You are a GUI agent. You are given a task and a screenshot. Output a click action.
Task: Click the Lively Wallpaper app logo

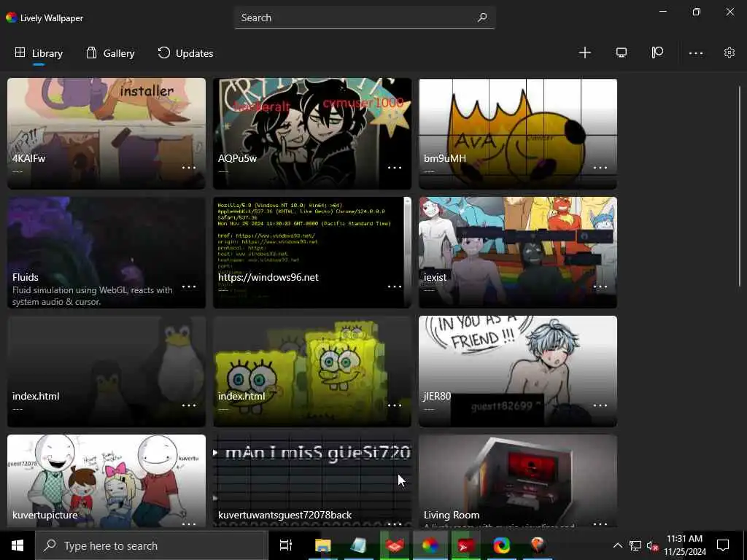pos(11,17)
